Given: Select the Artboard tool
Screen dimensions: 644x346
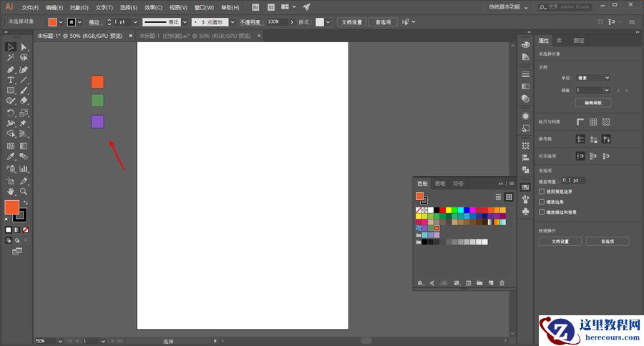Looking at the screenshot, I should 11,181.
